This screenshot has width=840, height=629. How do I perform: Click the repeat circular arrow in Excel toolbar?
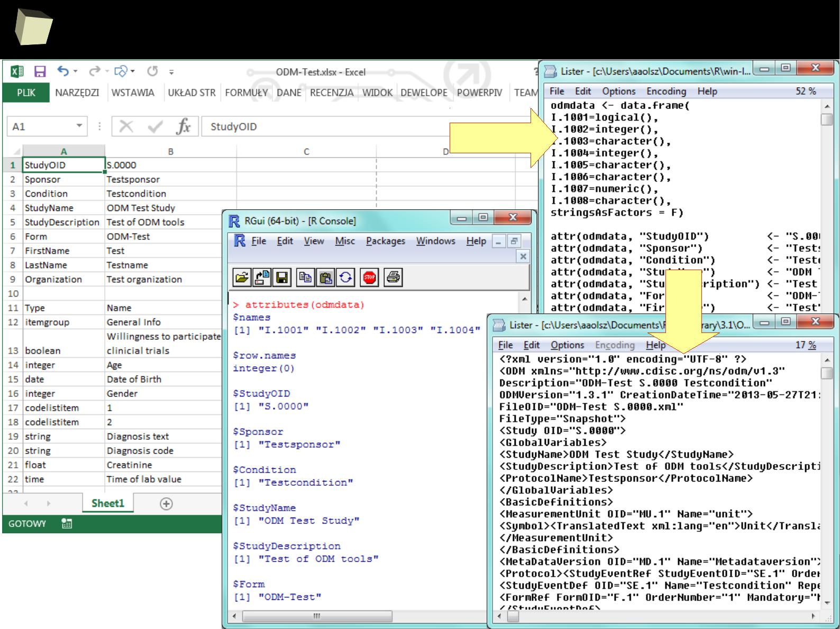pyautogui.click(x=152, y=71)
